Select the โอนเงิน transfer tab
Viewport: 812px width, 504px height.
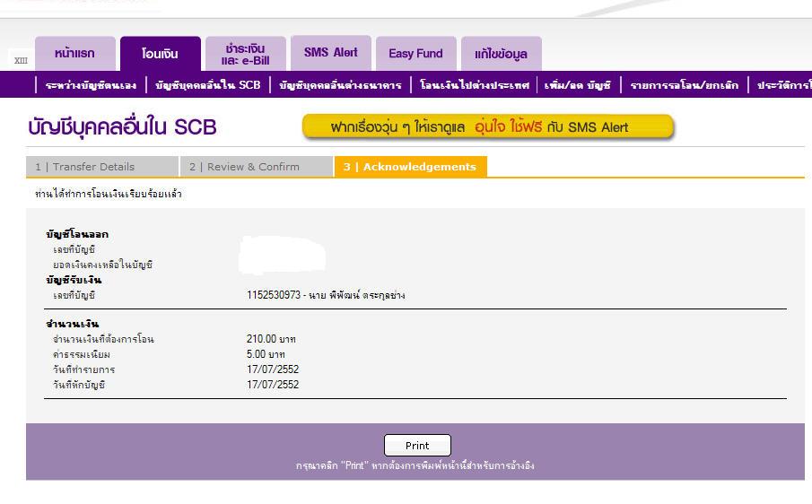point(161,53)
